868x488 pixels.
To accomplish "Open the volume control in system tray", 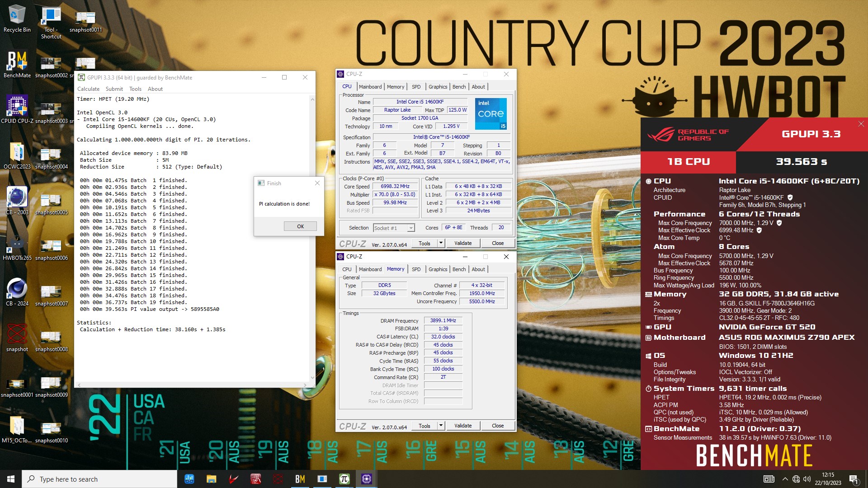I will click(807, 479).
